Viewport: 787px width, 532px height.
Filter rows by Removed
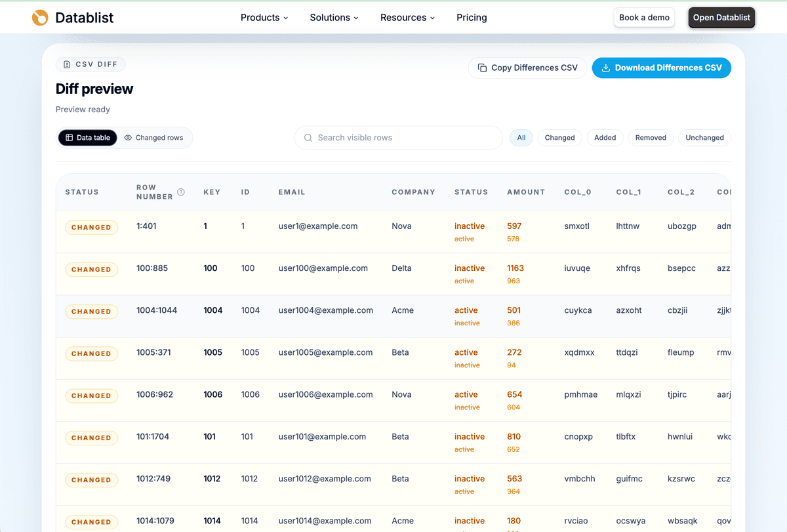651,138
